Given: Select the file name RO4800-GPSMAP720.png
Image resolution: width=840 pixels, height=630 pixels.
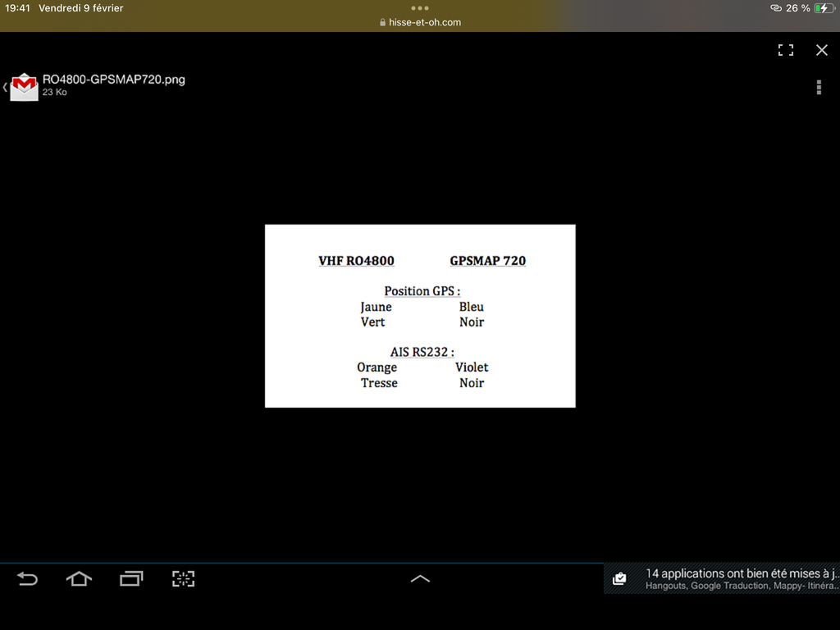Looking at the screenshot, I should tap(113, 80).
